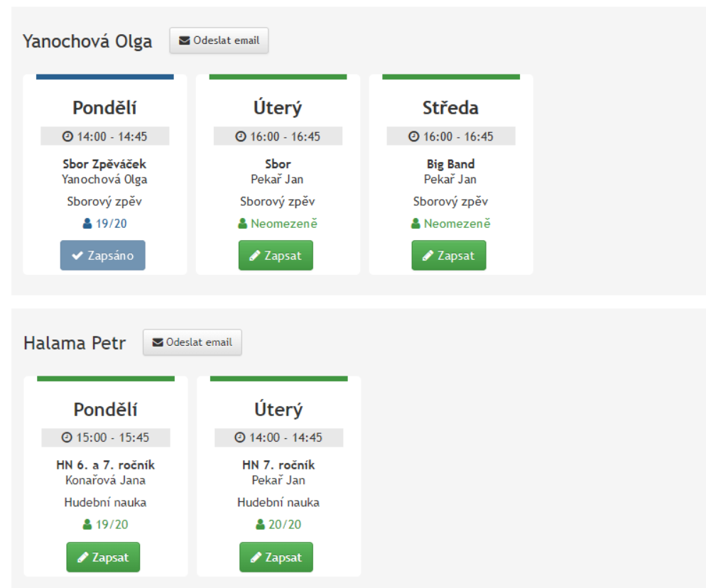706x588 pixels.
Task: Click clock icon on Pondělí 14:00 card
Action: [68, 136]
